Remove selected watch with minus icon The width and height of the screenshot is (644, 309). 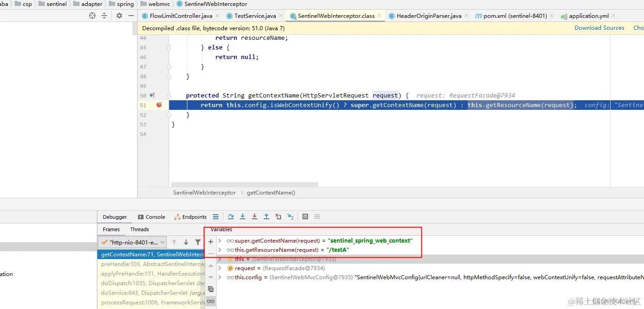(x=211, y=253)
